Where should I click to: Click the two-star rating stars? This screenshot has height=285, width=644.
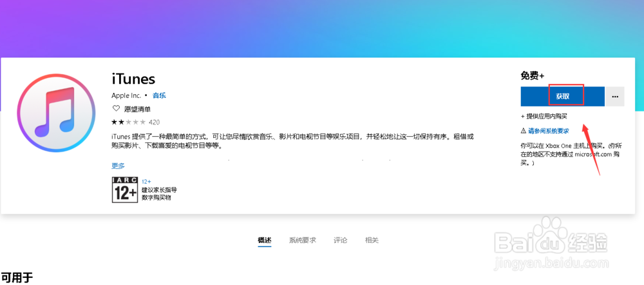pos(128,122)
